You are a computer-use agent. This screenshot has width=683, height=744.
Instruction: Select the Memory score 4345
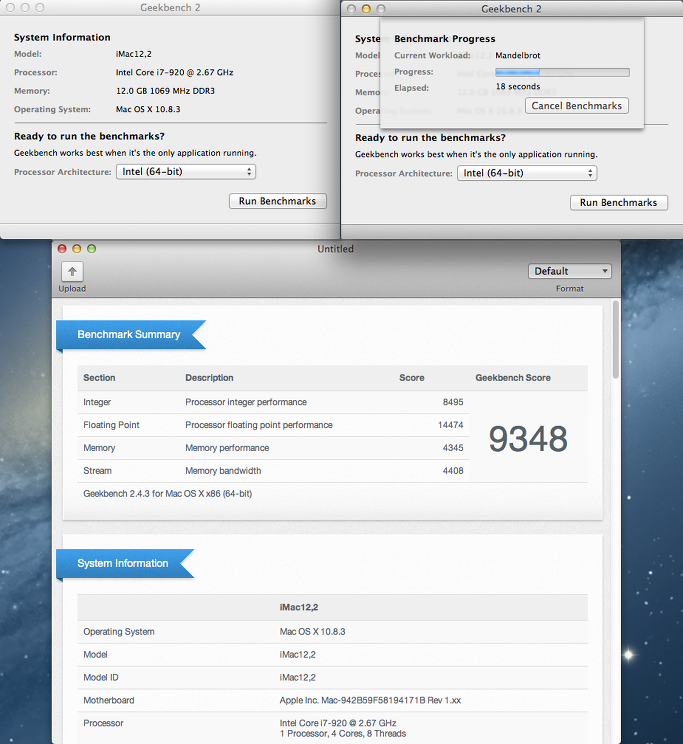click(453, 447)
